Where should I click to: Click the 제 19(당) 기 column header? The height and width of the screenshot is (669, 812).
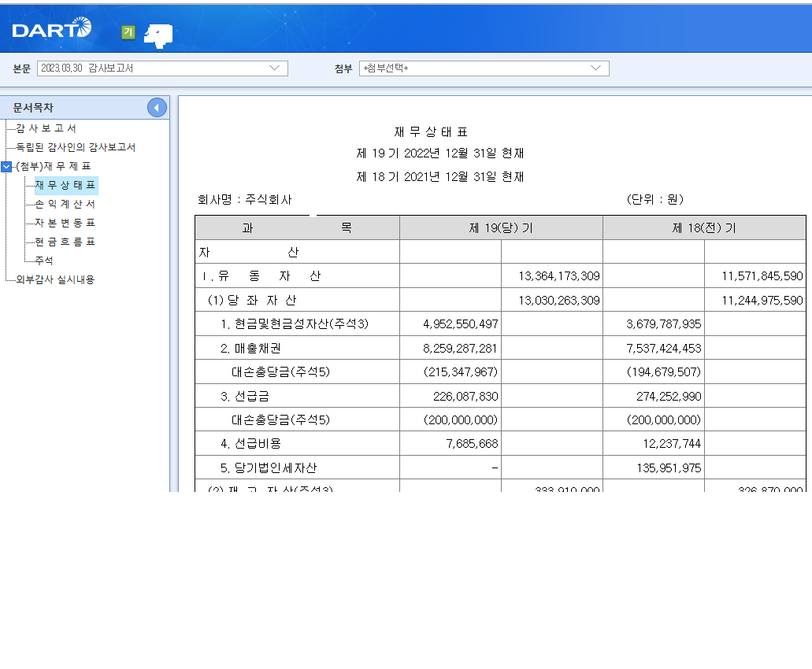click(x=501, y=227)
